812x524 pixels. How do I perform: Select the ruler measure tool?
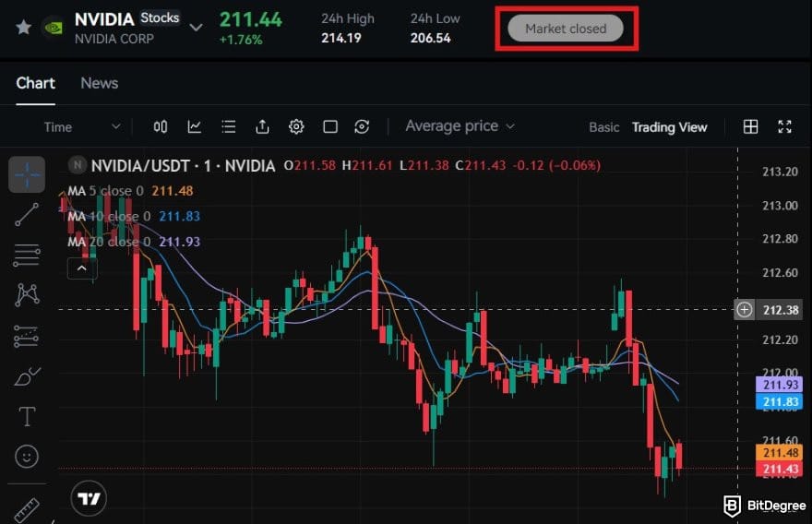(x=27, y=510)
